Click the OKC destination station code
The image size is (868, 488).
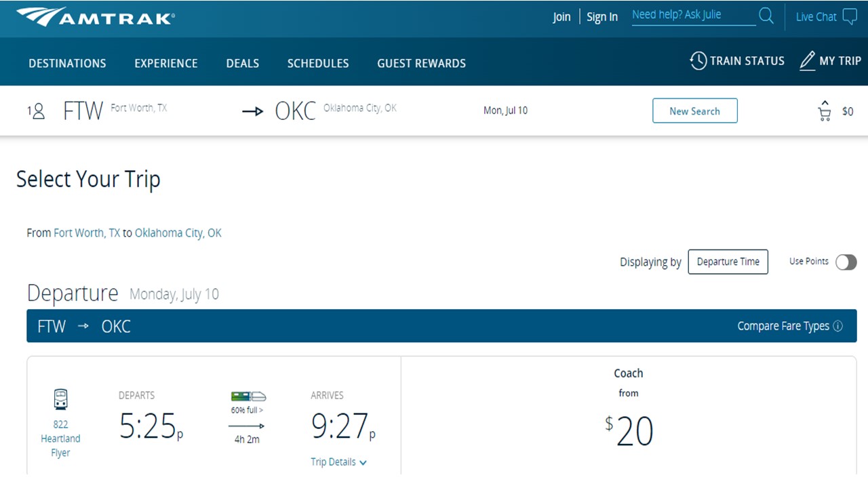click(x=296, y=110)
